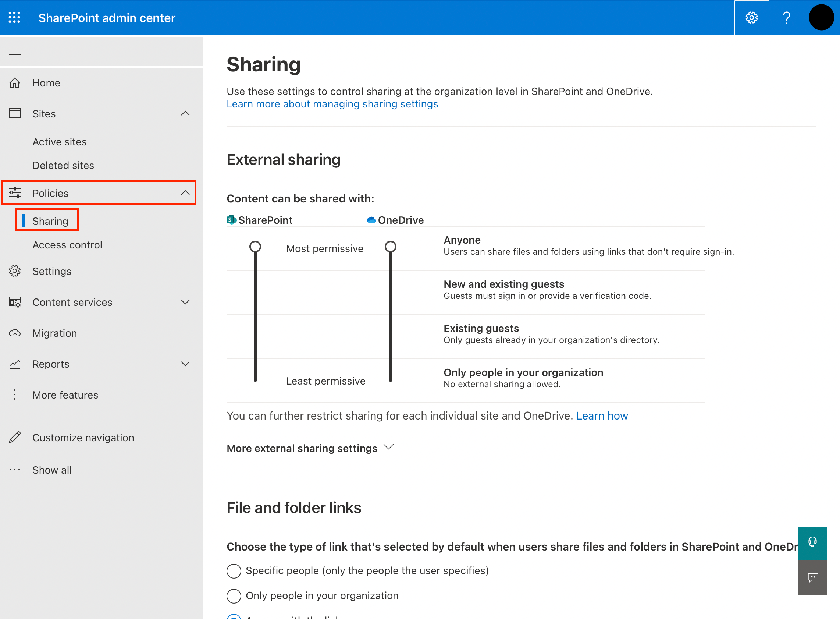The width and height of the screenshot is (840, 619).
Task: Collapse the Sites section chevron
Action: pyautogui.click(x=185, y=113)
